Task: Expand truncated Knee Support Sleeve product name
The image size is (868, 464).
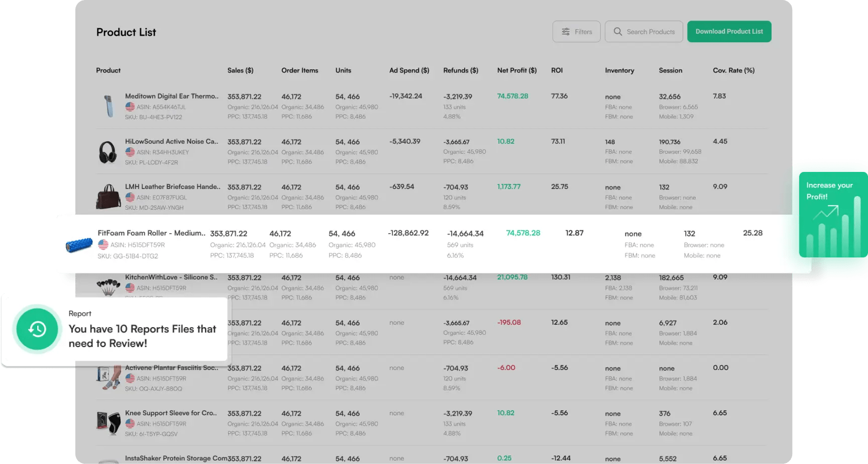Action: click(171, 413)
